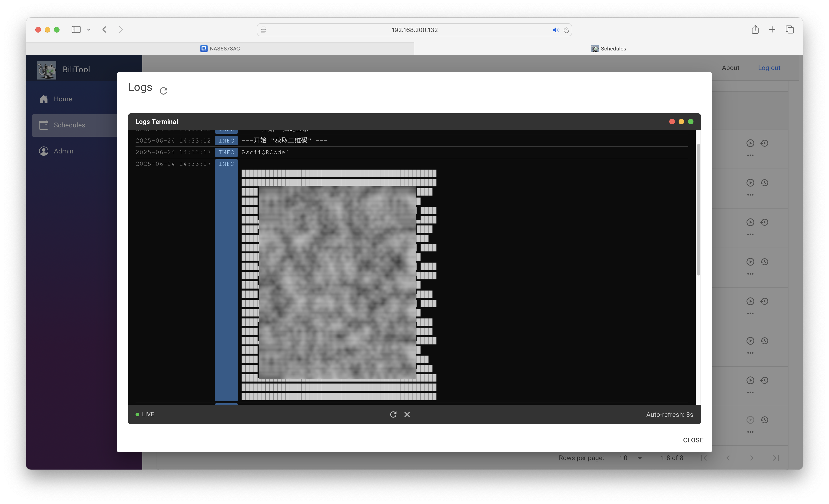
Task: Click the logs terminal vertical scrollbar
Action: pos(698,209)
